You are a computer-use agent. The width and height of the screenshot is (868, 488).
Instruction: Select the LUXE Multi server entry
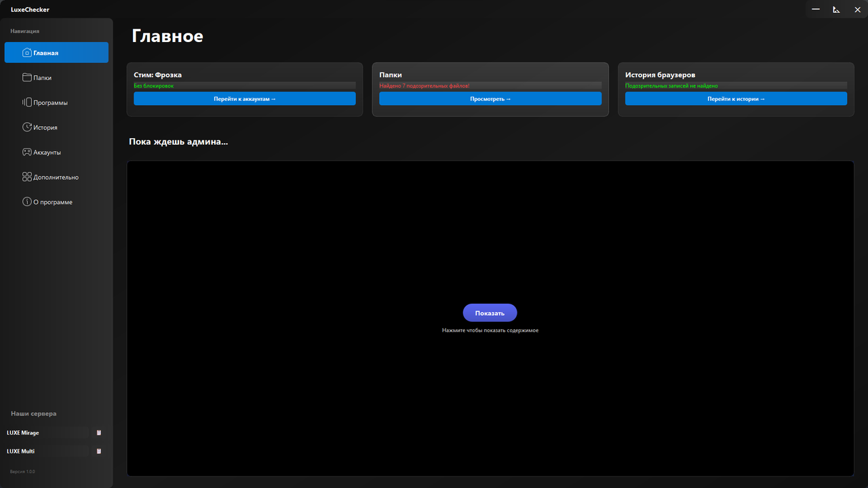[x=21, y=451]
